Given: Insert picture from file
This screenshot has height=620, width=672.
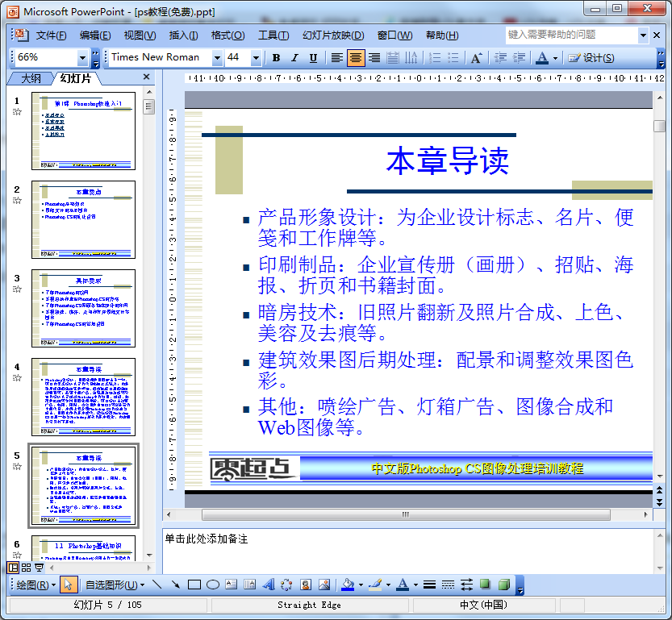Looking at the screenshot, I should [324, 585].
